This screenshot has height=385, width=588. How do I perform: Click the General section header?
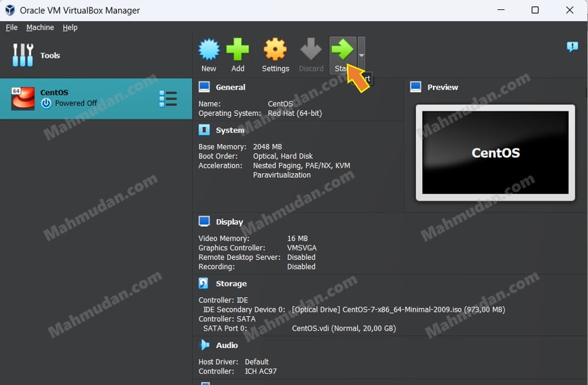point(230,87)
